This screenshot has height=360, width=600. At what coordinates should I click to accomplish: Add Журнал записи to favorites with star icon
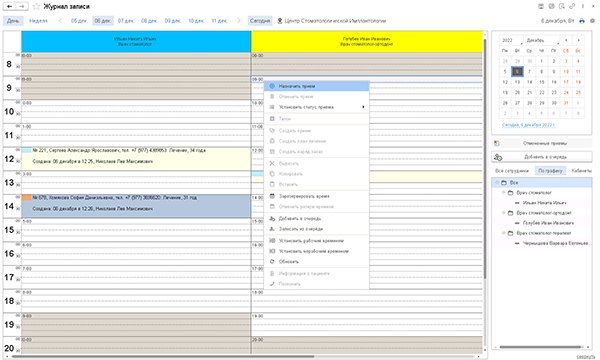click(x=36, y=7)
